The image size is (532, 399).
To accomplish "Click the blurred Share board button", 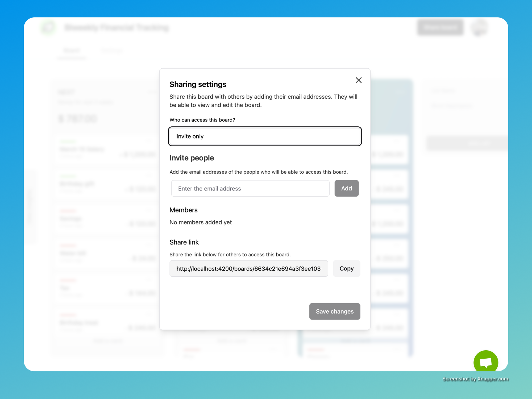I will [x=440, y=27].
